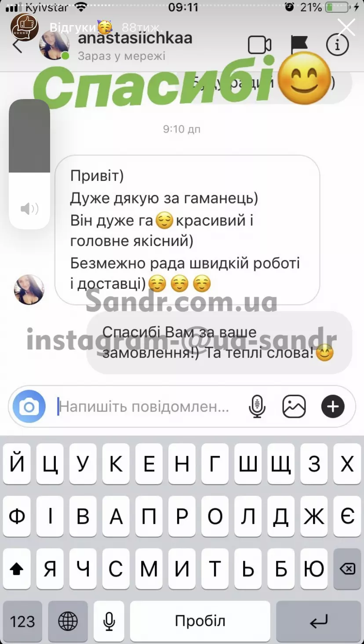Close the story with the X
This screenshot has width=364, height=644.
(346, 27)
